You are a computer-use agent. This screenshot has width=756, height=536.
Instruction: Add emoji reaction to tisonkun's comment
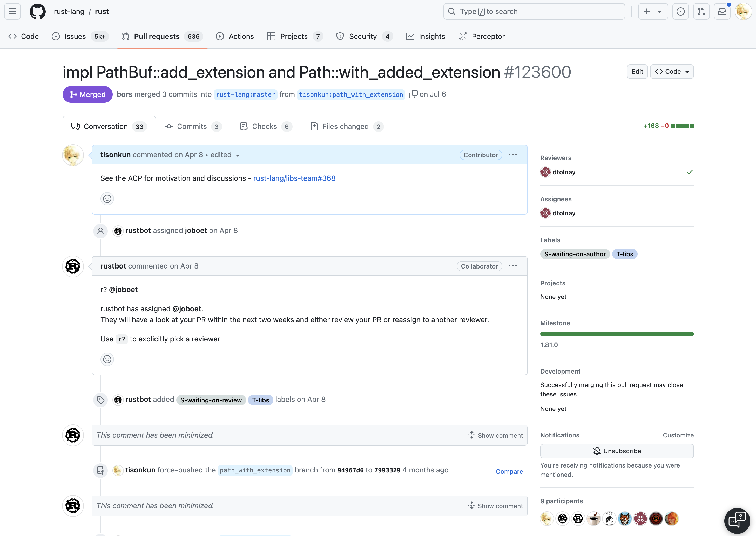point(107,199)
